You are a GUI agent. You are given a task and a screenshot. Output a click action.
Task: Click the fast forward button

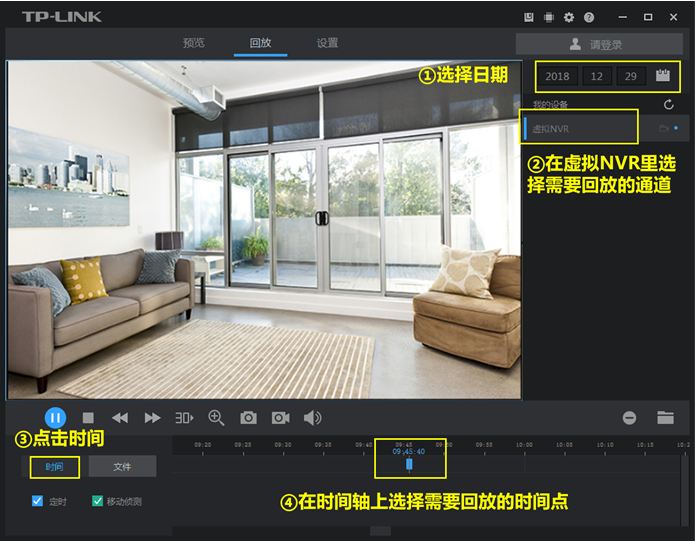pos(152,418)
